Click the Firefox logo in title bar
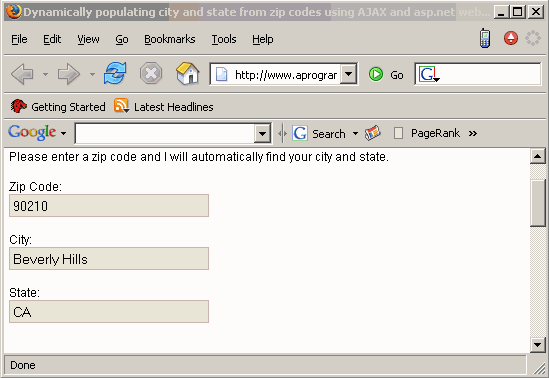The height and width of the screenshot is (378, 549). click(13, 12)
